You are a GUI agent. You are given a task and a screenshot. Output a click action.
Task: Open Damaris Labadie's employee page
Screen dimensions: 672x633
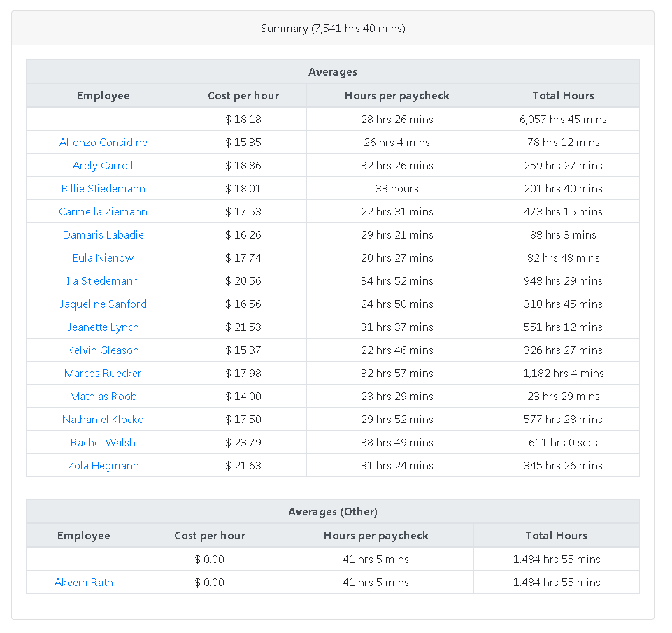[x=103, y=235]
